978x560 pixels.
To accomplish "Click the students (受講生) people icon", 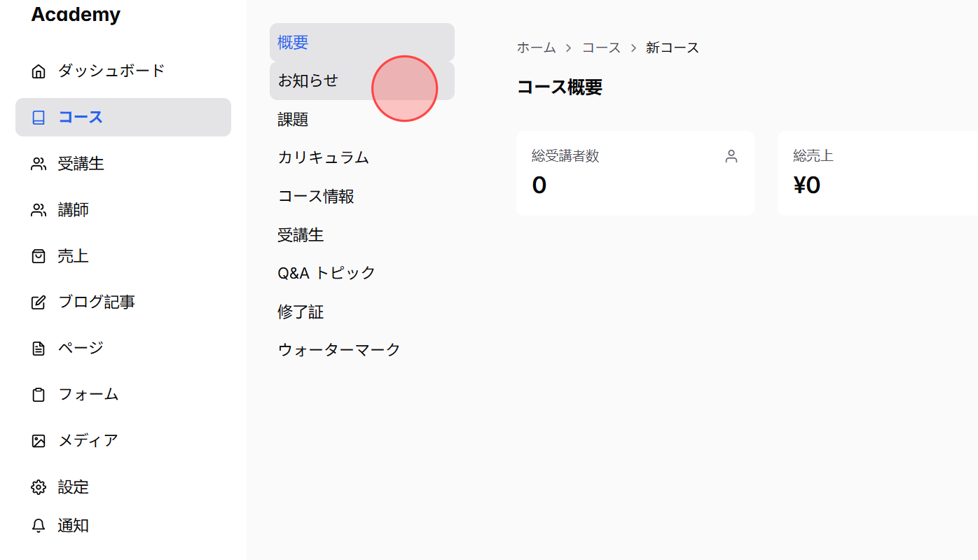I will click(x=39, y=163).
